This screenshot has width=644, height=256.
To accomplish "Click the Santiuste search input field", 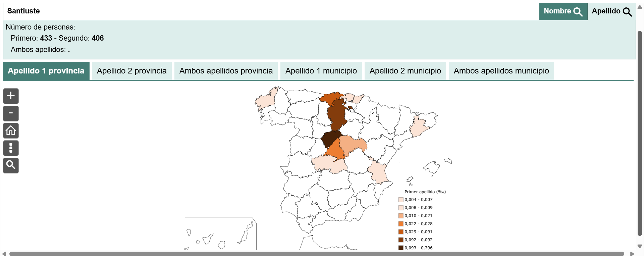I will coord(268,11).
